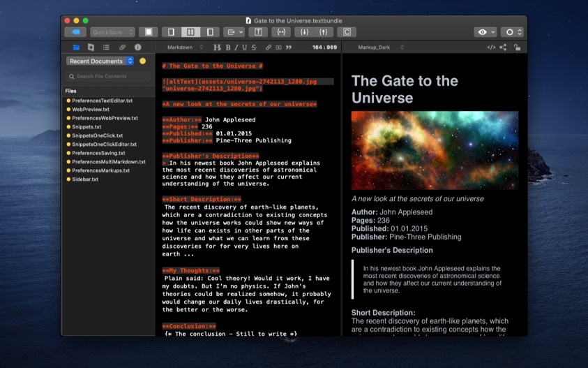This screenshot has height=368, width=588.
Task: Click the 'Publisher's Description' heading in the preview
Action: tap(392, 250)
